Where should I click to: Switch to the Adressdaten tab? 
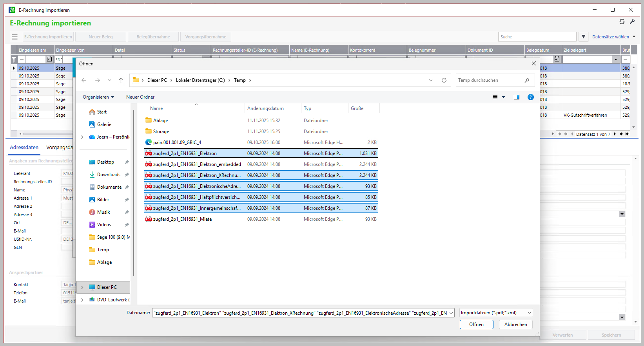(x=24, y=148)
